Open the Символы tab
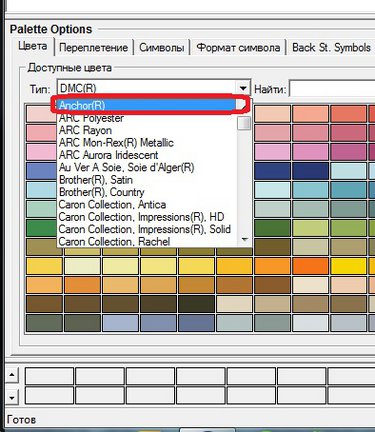 [x=162, y=48]
